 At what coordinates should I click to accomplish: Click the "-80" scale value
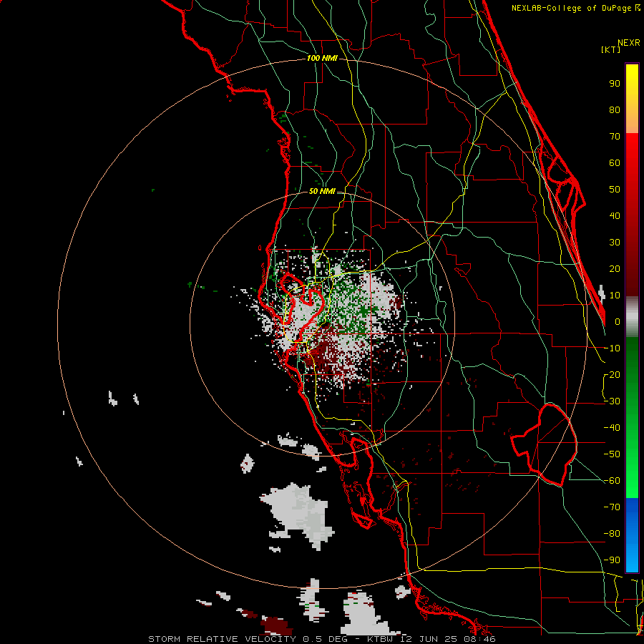click(x=612, y=534)
